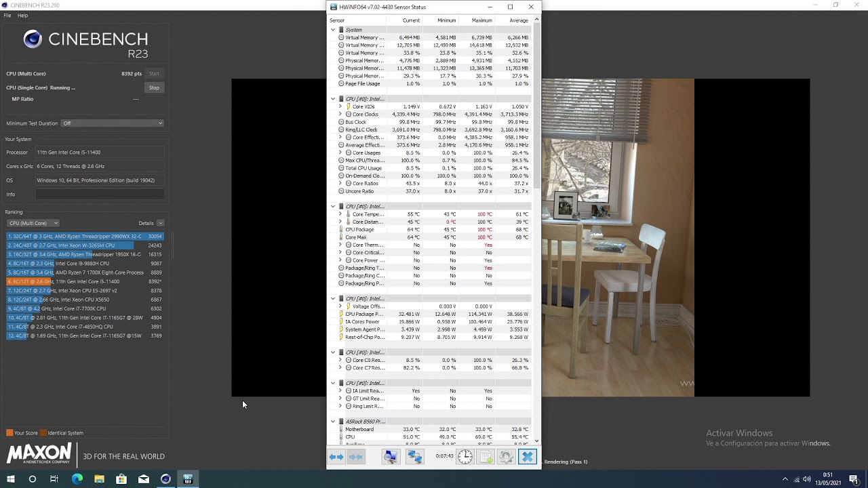
Task: Open Microsoft Store from the taskbar
Action: [121, 479]
